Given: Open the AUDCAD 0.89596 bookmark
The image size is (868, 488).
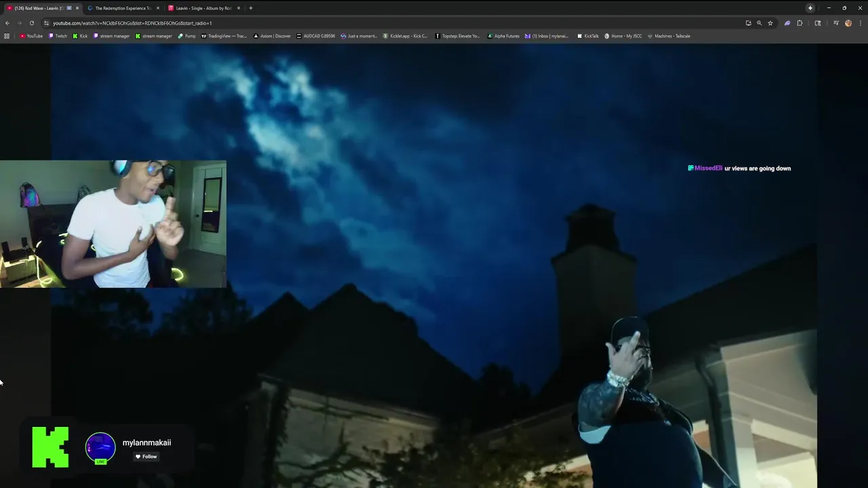Looking at the screenshot, I should (316, 36).
